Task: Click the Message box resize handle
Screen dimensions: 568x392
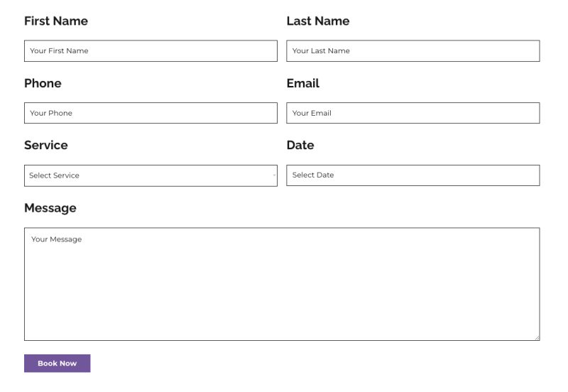Action: (x=536, y=337)
